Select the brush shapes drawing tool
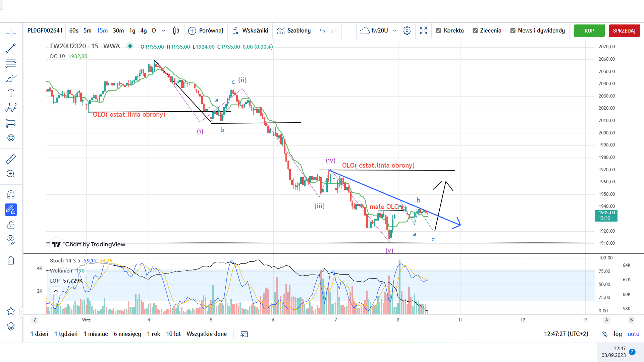 (x=11, y=78)
